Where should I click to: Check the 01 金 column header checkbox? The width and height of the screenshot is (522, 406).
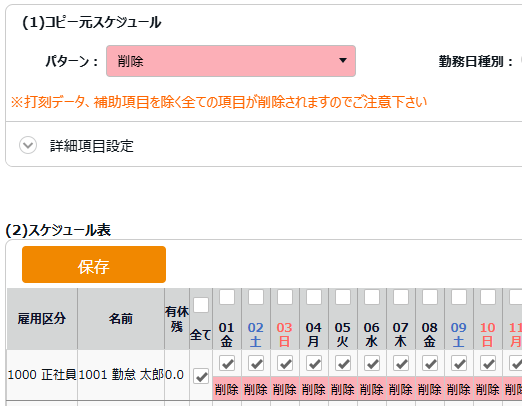227,297
